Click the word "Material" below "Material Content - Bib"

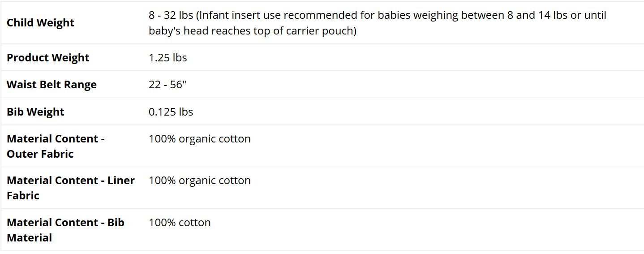click(29, 238)
